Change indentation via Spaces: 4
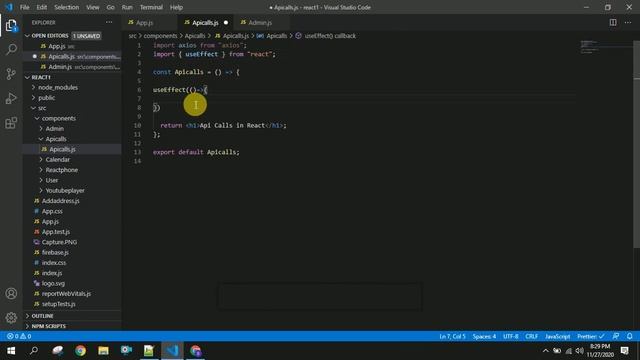Screen dimensions: 640x360 tap(484, 336)
